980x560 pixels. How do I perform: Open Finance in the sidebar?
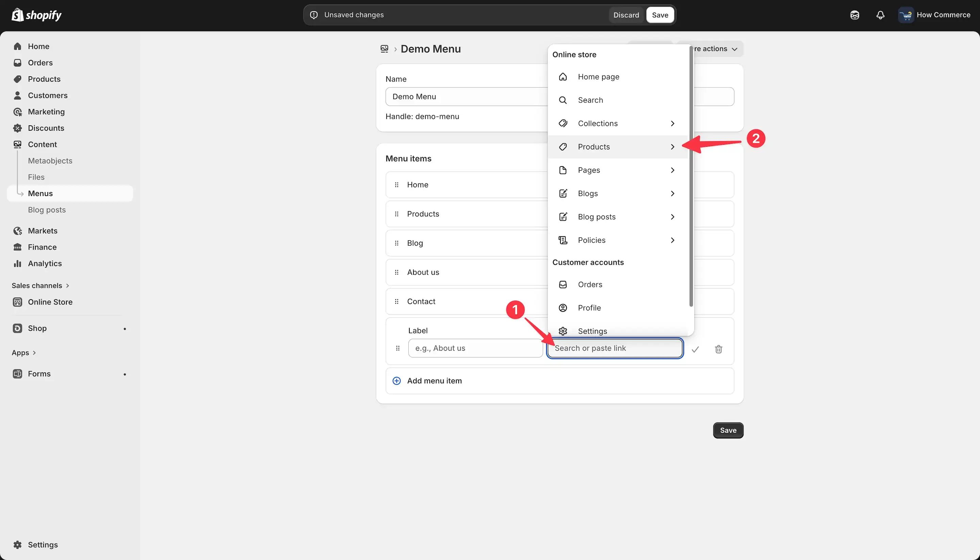[x=70, y=247]
